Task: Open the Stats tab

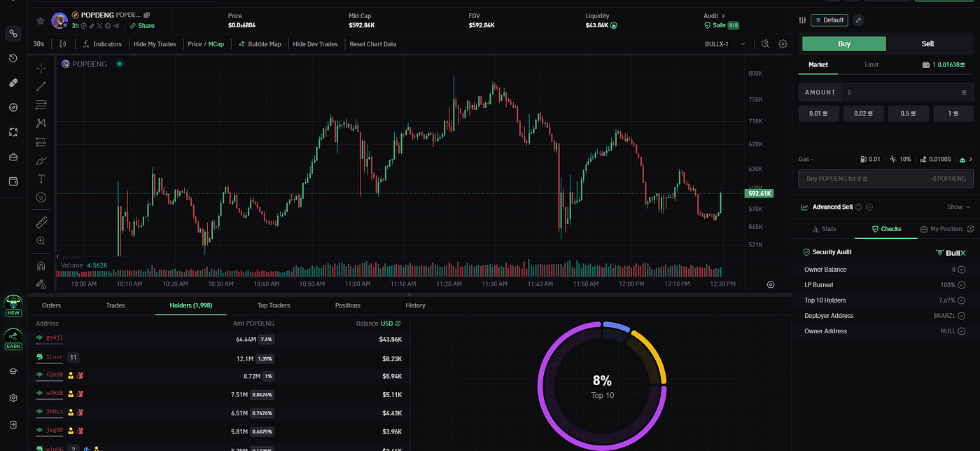Action: [x=824, y=229]
